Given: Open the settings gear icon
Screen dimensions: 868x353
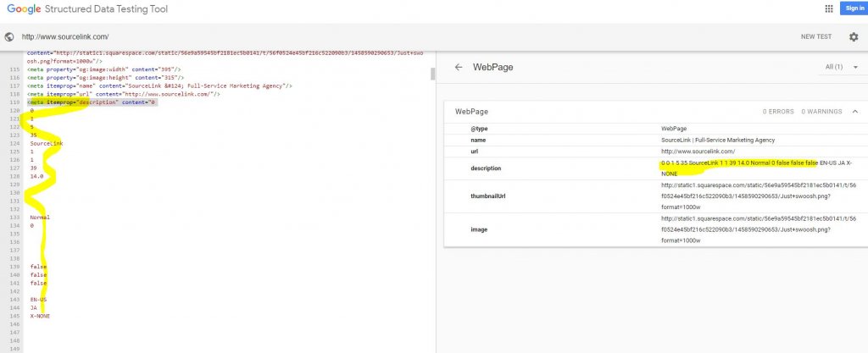Looking at the screenshot, I should coord(854,37).
